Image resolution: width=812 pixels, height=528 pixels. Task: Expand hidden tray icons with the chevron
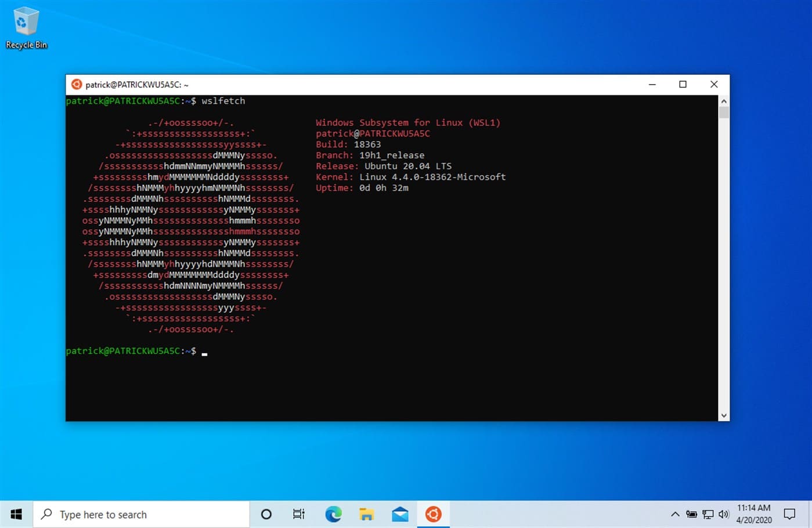point(675,514)
